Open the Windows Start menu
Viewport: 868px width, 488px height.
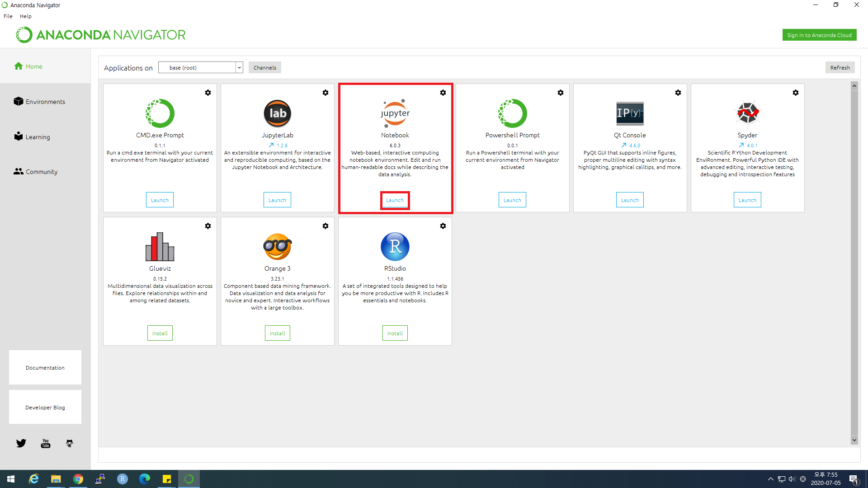pos(11,479)
